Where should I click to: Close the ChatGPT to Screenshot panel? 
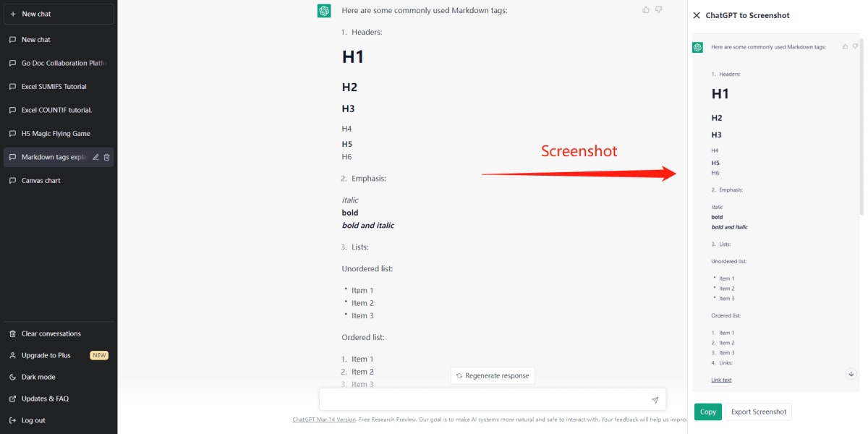[x=697, y=15]
